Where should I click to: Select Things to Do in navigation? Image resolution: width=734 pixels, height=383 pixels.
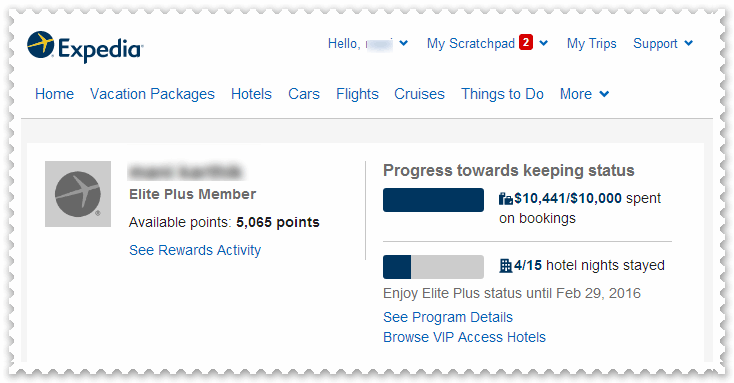pyautogui.click(x=502, y=94)
